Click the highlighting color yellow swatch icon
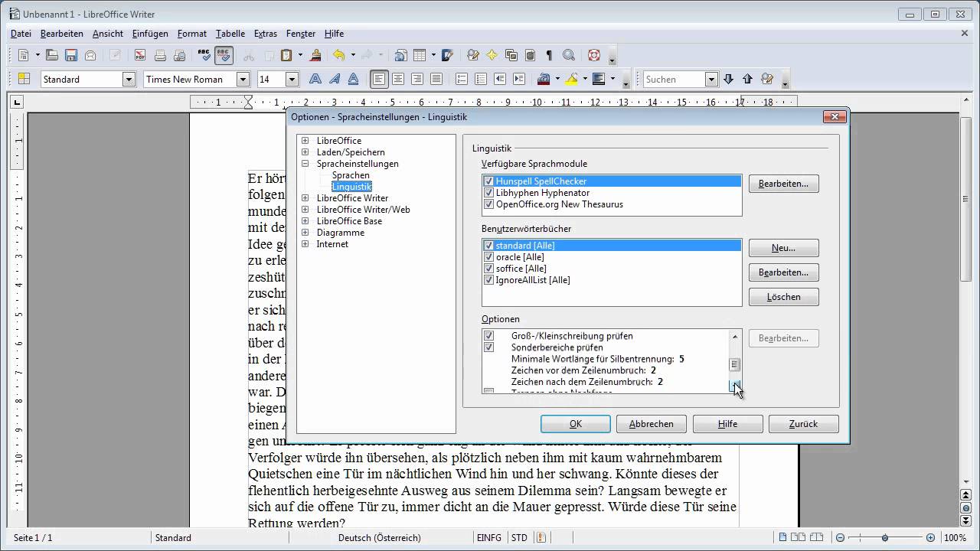 tap(571, 79)
